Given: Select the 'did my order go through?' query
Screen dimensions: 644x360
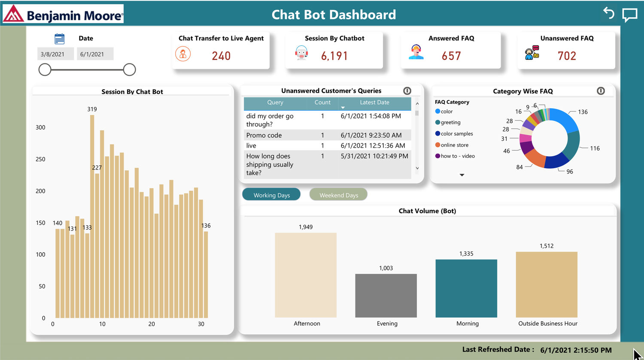Looking at the screenshot, I should [x=328, y=120].
